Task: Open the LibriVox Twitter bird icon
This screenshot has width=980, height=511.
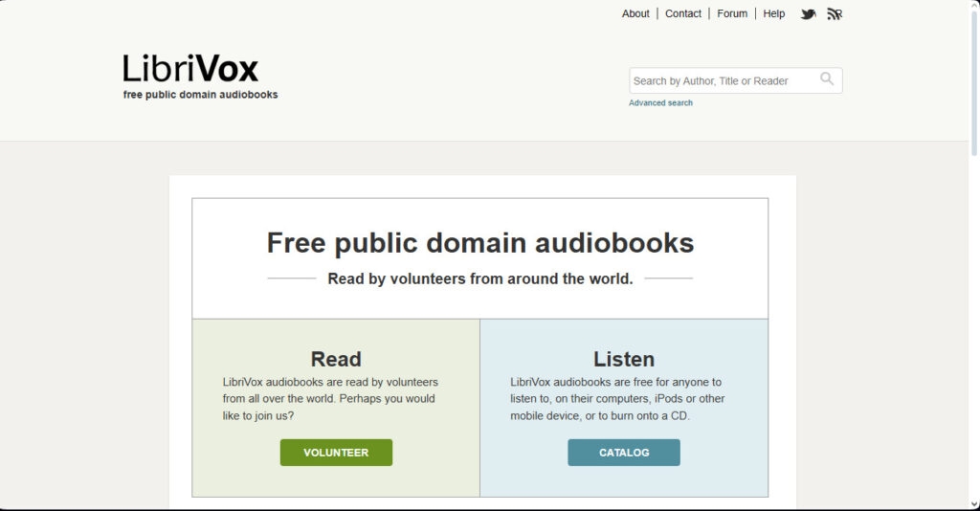Action: [808, 13]
